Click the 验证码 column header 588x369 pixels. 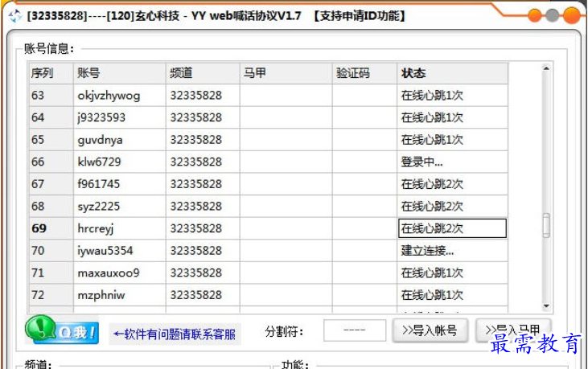364,73
